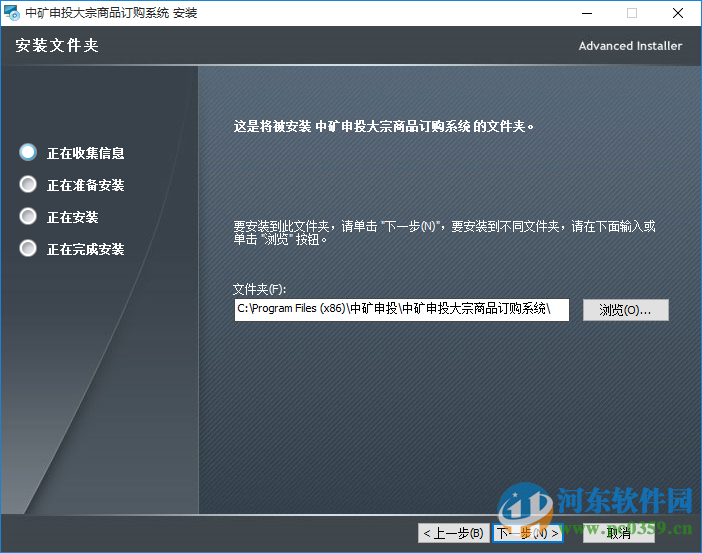The width and height of the screenshot is (702, 553).
Task: Select the 正在收集信息 step indicator
Action: (28, 152)
